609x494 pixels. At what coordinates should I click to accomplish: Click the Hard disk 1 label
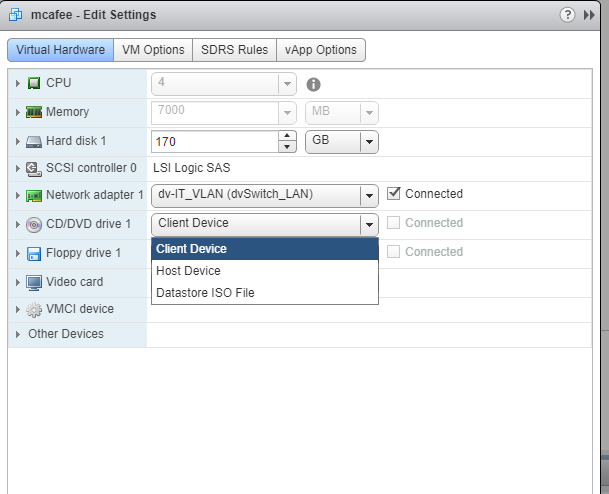pyautogui.click(x=76, y=141)
